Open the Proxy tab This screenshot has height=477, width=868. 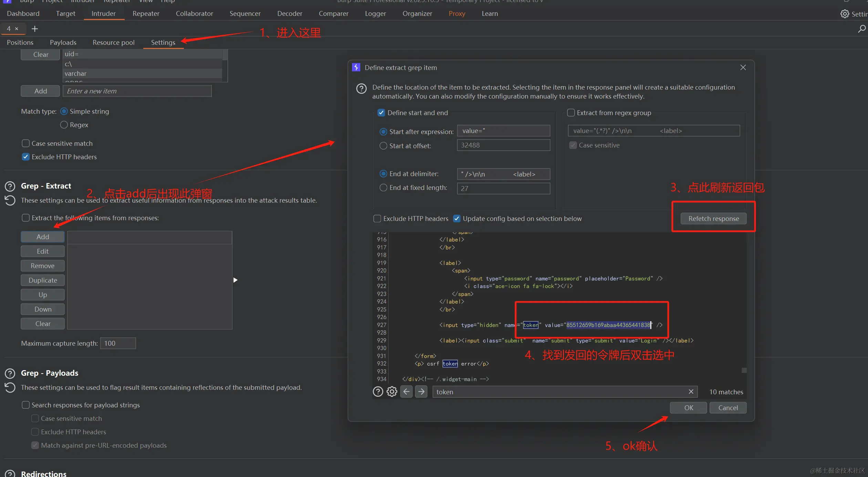click(457, 13)
